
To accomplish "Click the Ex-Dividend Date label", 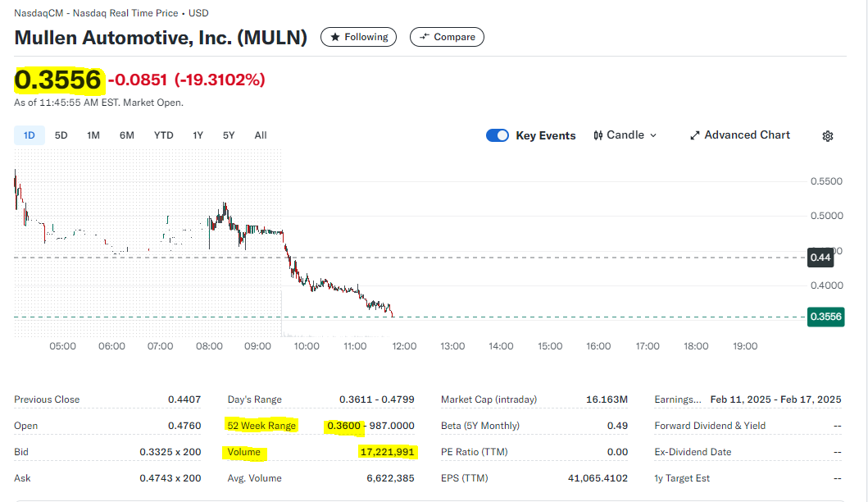I will pos(693,452).
